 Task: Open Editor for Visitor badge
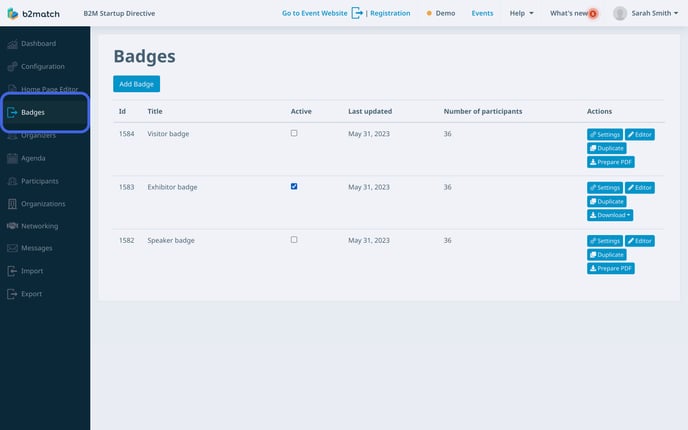(640, 134)
